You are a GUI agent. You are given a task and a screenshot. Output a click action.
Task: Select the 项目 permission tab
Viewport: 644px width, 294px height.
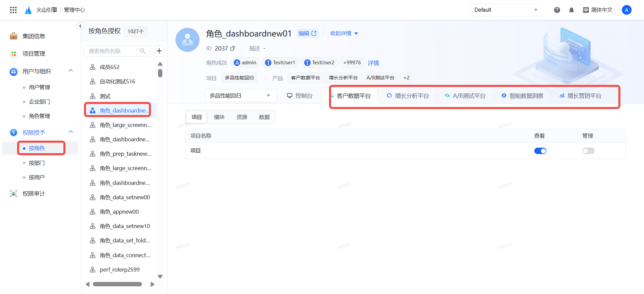point(197,117)
